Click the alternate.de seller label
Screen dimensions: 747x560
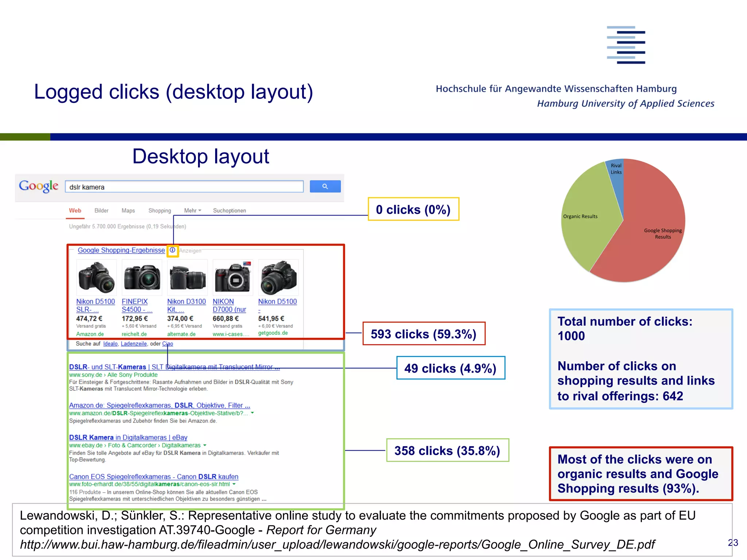[x=181, y=334]
